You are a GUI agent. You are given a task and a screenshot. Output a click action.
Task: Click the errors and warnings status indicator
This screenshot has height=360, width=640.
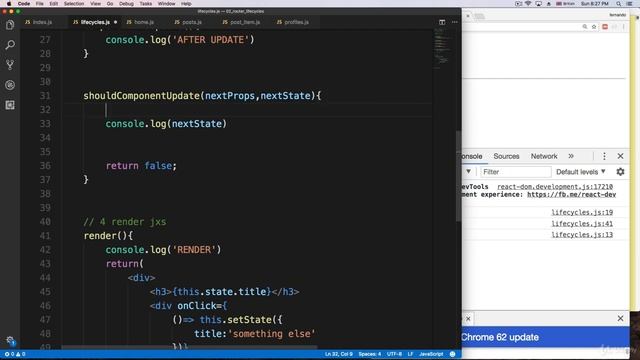pyautogui.click(x=15, y=354)
